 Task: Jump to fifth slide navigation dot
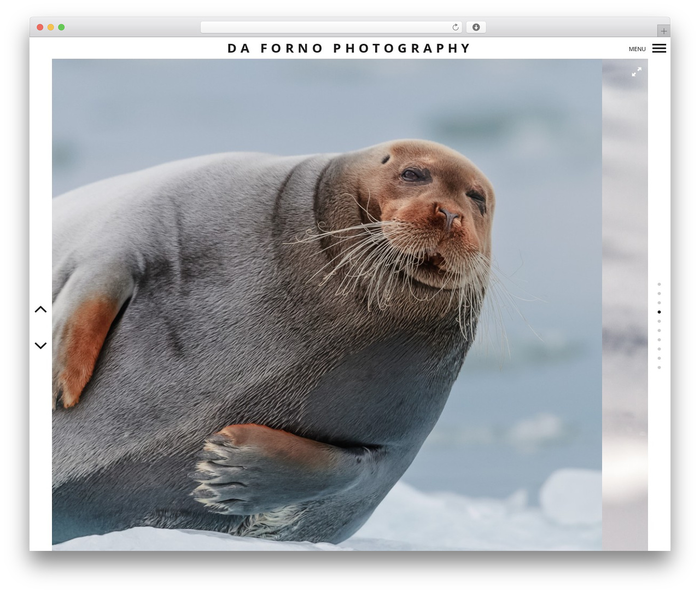(x=659, y=321)
